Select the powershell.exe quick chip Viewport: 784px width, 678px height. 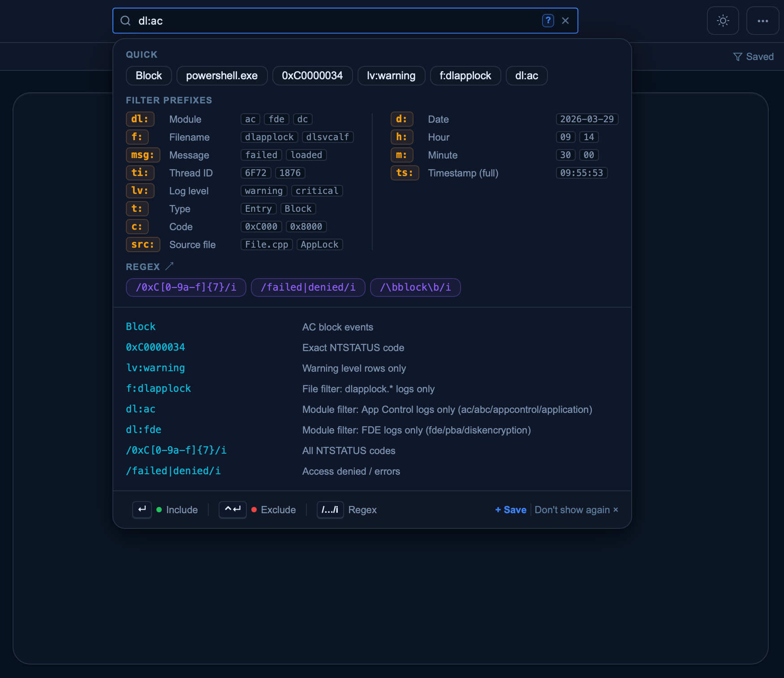tap(222, 76)
